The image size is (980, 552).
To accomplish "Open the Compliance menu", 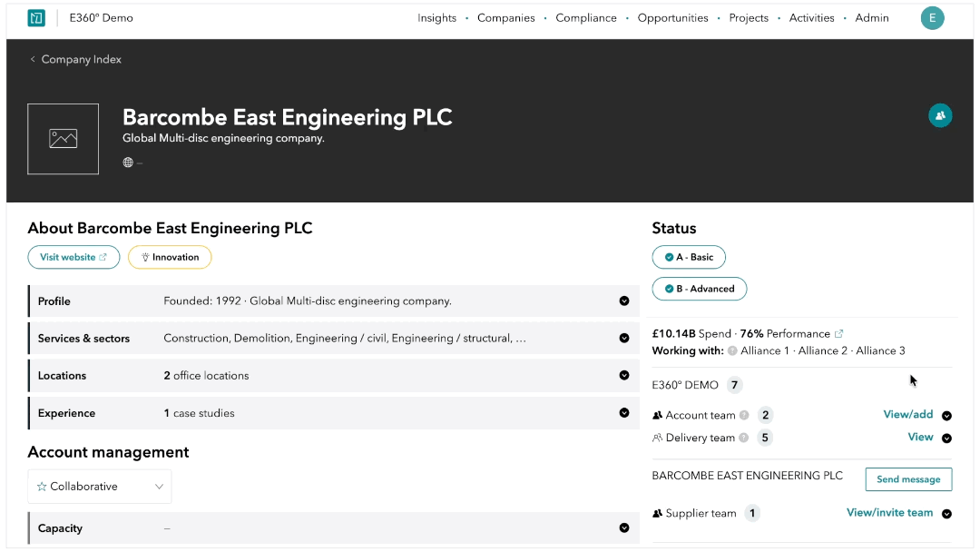I will pos(585,18).
